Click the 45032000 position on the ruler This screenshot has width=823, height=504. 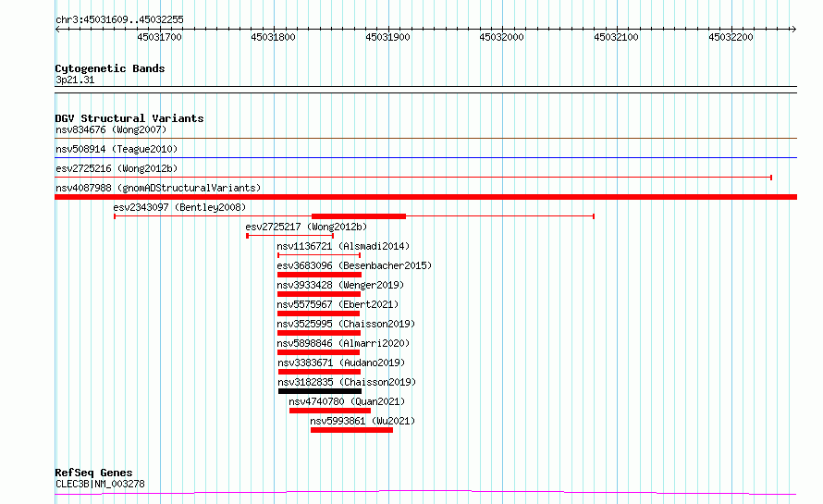tap(501, 37)
